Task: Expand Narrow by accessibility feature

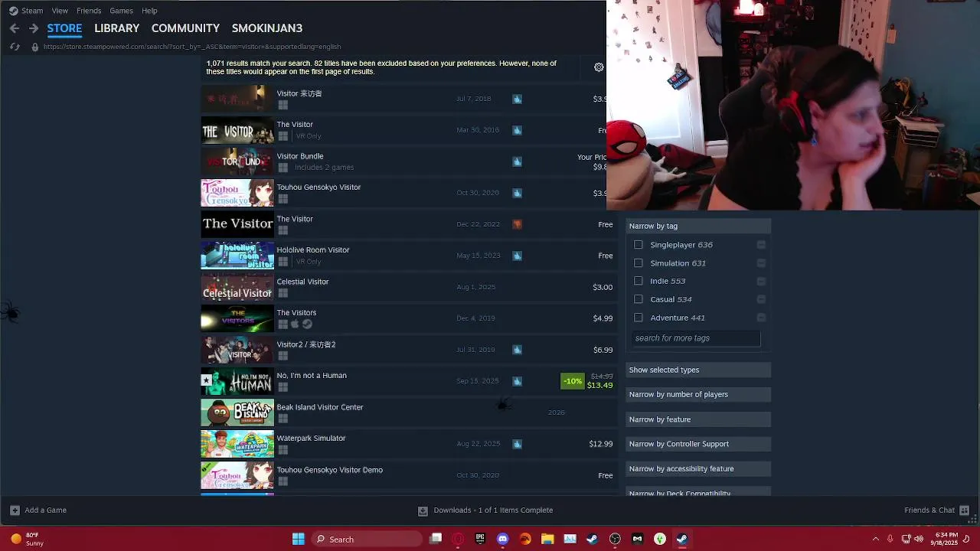Action: coord(698,468)
